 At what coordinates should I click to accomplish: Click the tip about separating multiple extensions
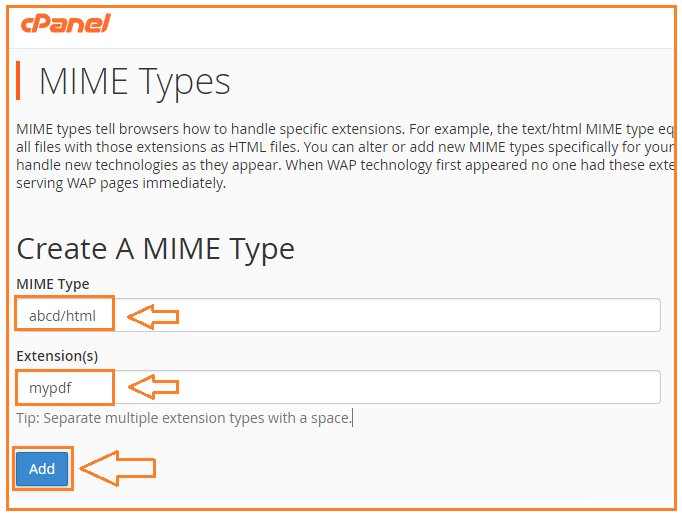[184, 417]
